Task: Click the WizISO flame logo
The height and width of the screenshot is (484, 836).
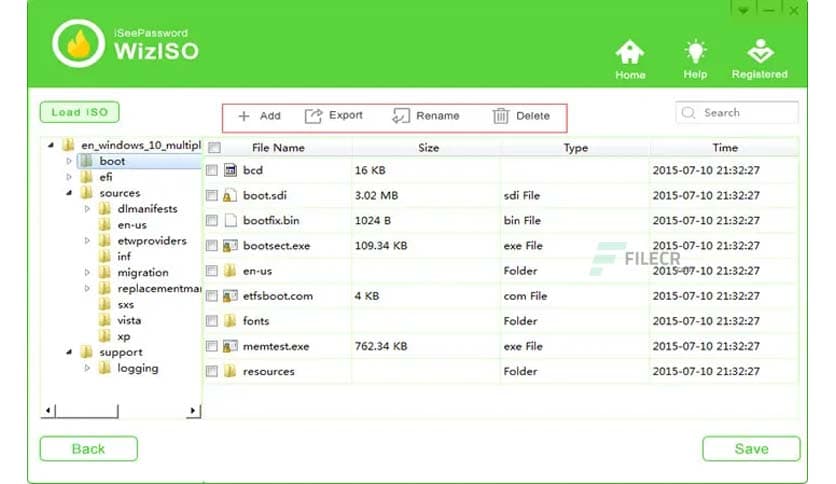Action: tap(78, 44)
